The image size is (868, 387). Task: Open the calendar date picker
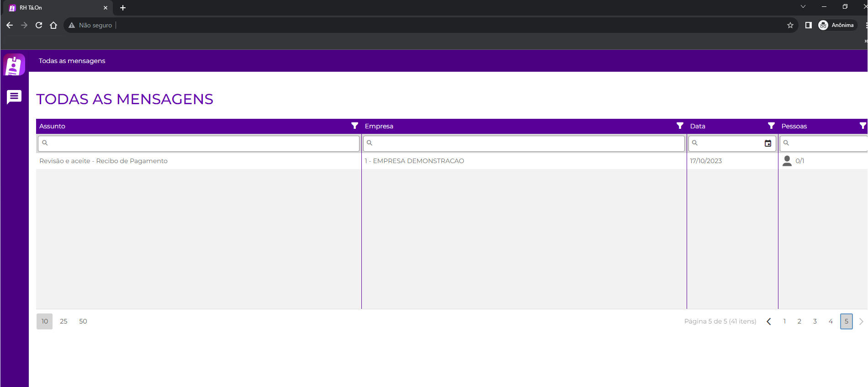pyautogui.click(x=768, y=143)
